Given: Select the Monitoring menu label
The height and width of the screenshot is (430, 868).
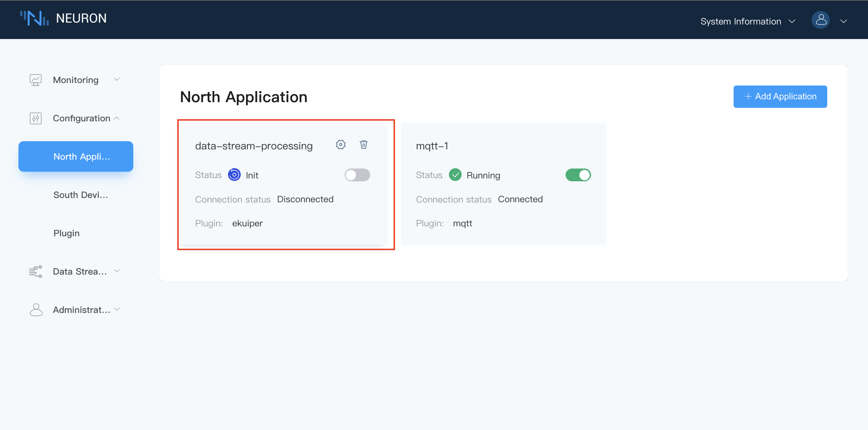Looking at the screenshot, I should 76,80.
